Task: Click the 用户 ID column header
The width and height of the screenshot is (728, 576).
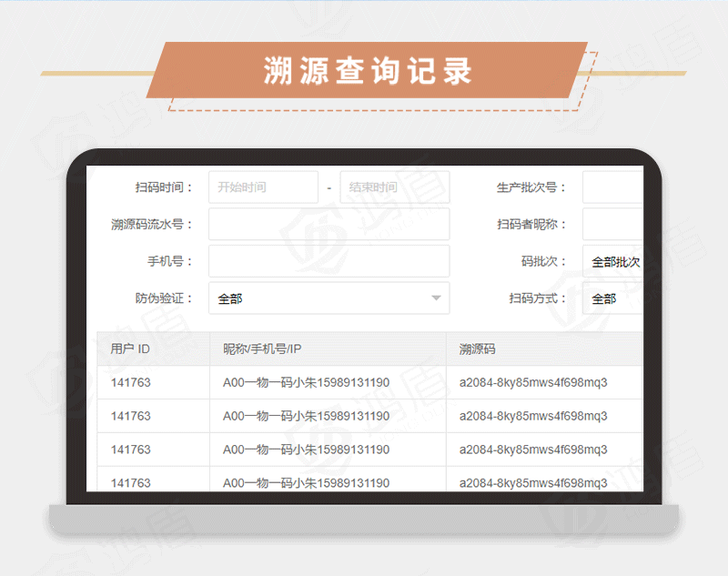Action: point(130,349)
